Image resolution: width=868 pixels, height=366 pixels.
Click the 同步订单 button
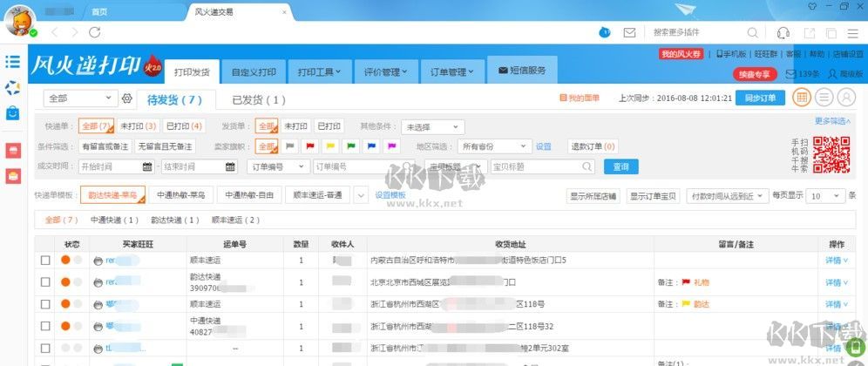coord(760,98)
